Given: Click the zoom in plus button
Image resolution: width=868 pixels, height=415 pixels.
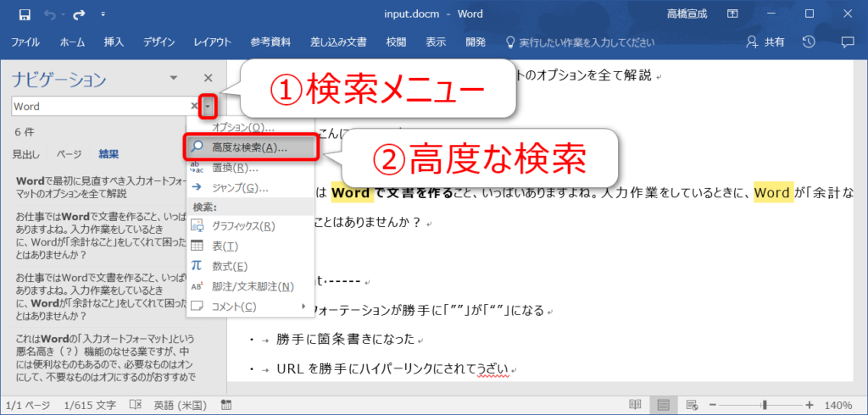Looking at the screenshot, I should tap(810, 405).
